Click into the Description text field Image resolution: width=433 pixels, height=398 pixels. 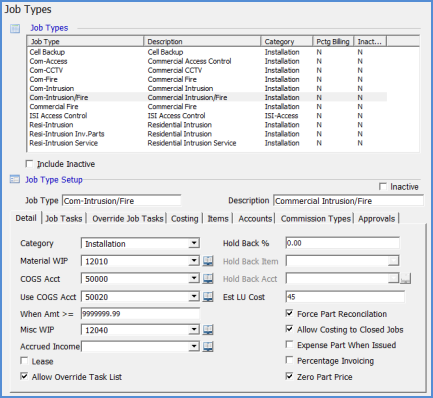point(348,201)
